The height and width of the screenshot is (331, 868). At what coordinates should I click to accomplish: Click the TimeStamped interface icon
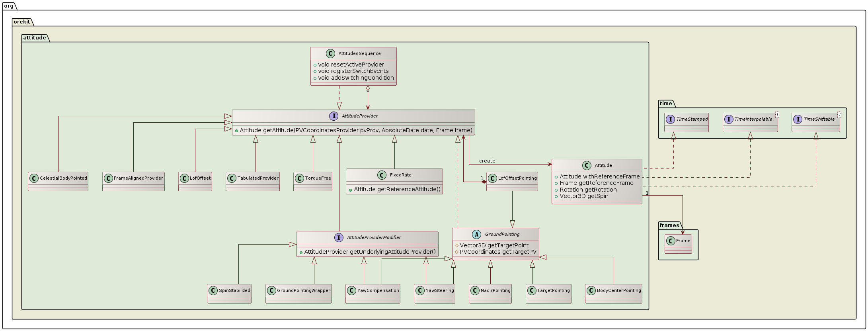click(x=671, y=119)
